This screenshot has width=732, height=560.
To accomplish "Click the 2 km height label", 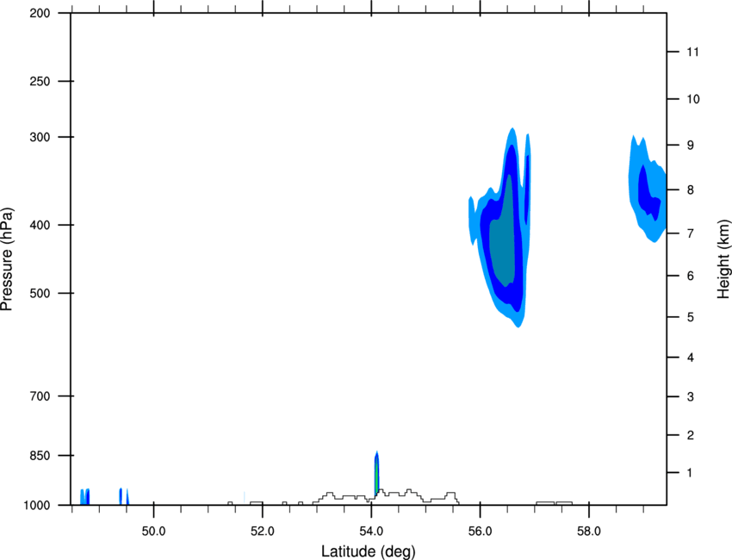I will [x=691, y=435].
